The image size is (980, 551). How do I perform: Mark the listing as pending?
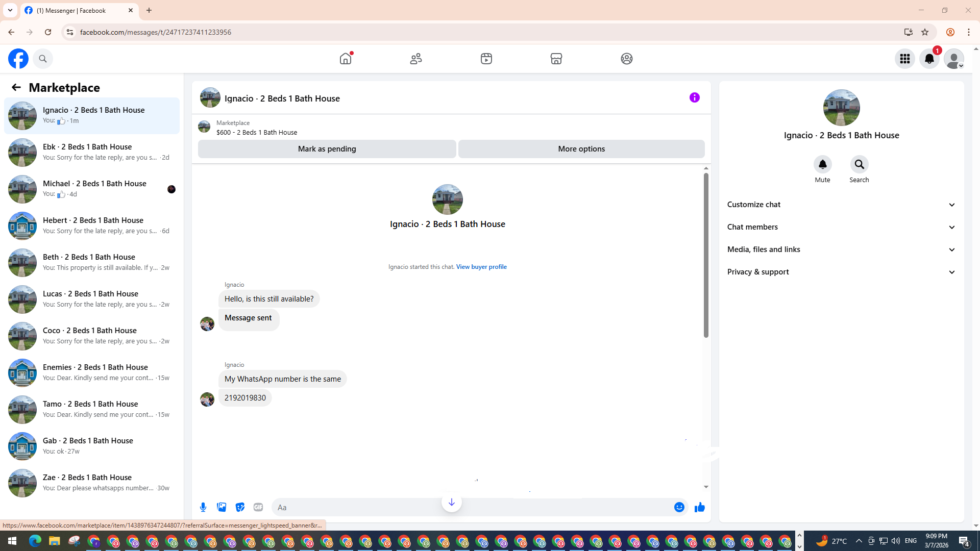327,149
